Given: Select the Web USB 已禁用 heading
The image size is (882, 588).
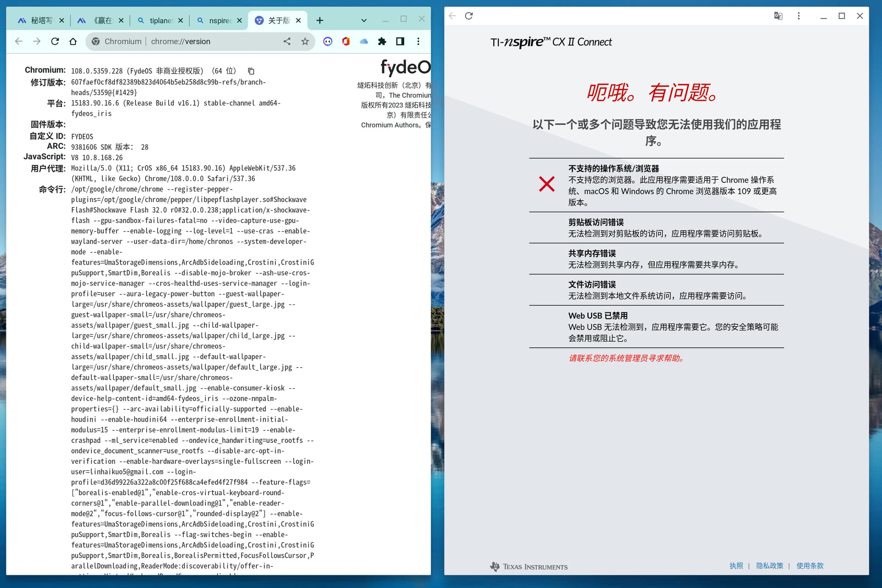Looking at the screenshot, I should pyautogui.click(x=598, y=316).
